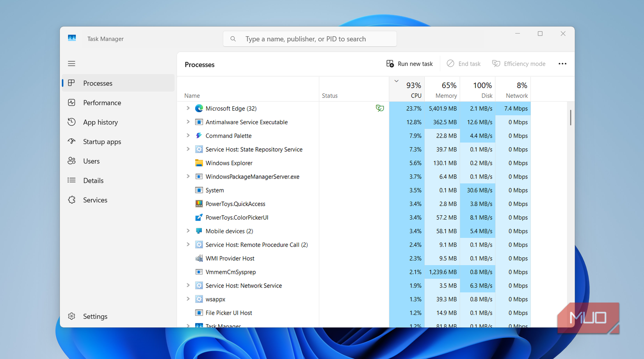Screen dimensions: 644x359
Task: Switch to the Details page
Action: [118, 180]
